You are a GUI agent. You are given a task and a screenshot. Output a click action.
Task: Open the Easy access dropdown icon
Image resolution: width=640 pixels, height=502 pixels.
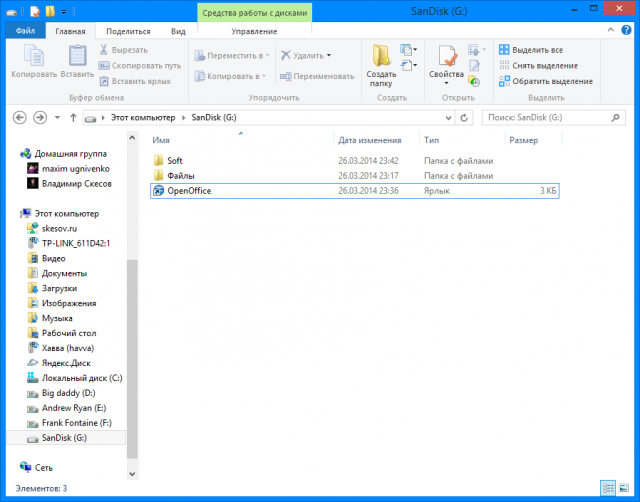point(409,65)
